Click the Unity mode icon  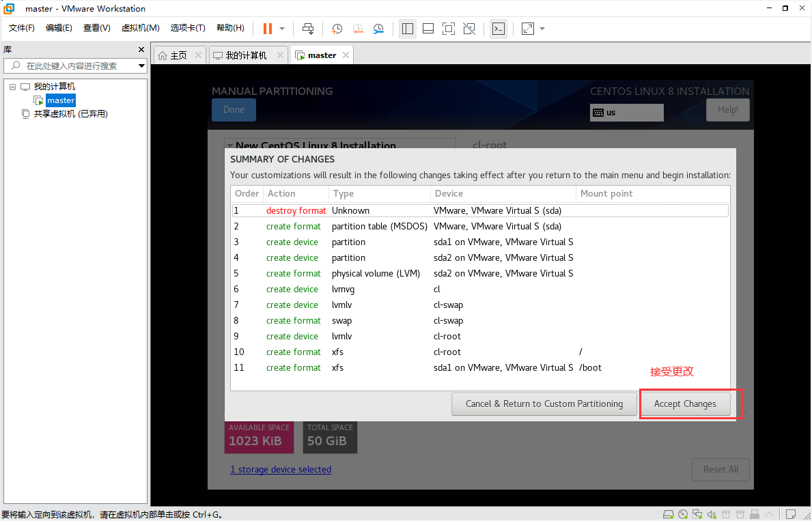pyautogui.click(x=469, y=29)
